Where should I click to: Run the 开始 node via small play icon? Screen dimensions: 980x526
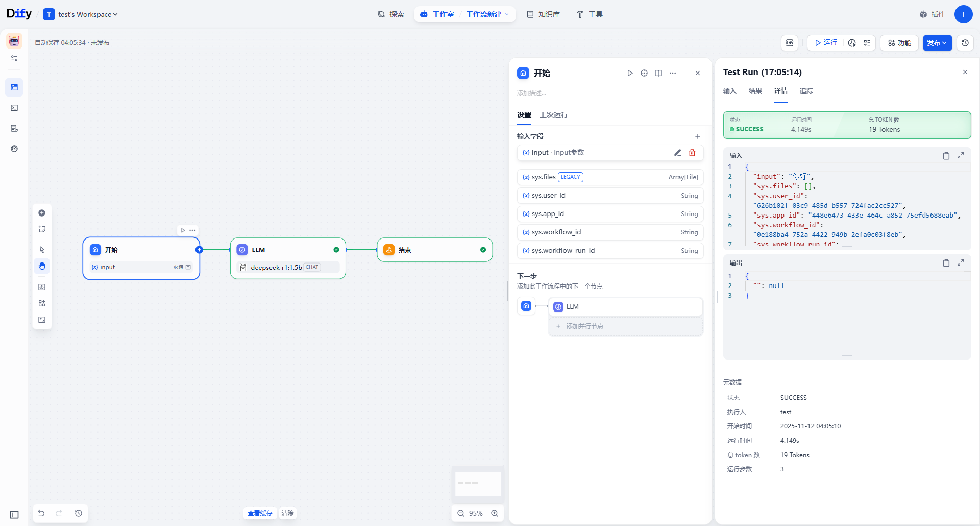(x=183, y=230)
